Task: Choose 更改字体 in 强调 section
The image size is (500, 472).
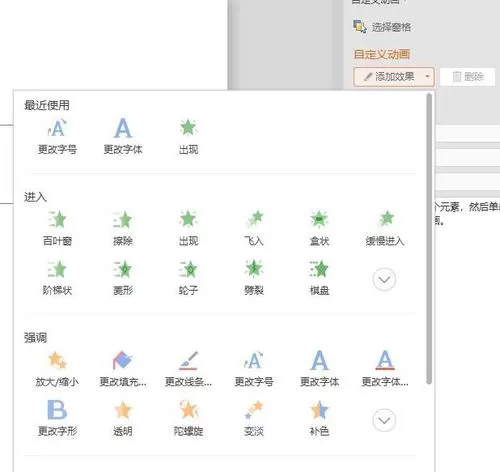Action: (319, 369)
